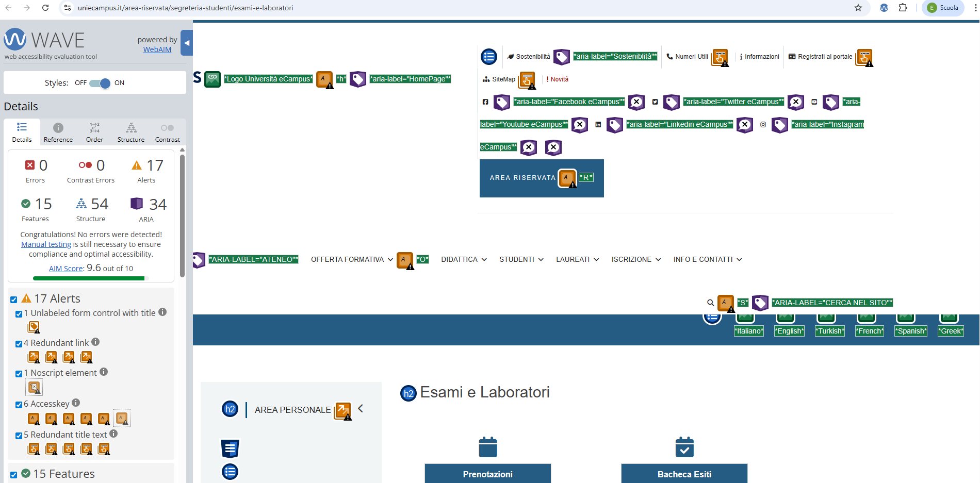Image resolution: width=980 pixels, height=483 pixels.
Task: Click the Facebook eCampus social icon
Action: pyautogui.click(x=485, y=102)
